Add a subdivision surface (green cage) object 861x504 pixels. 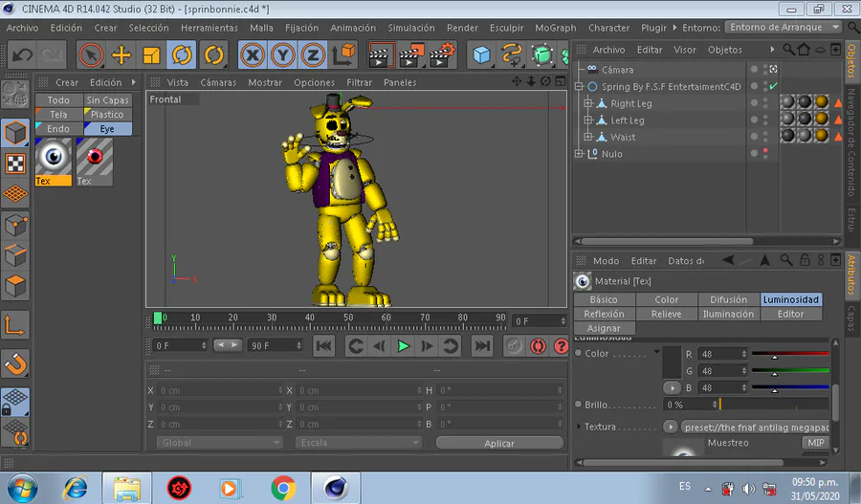[542, 55]
